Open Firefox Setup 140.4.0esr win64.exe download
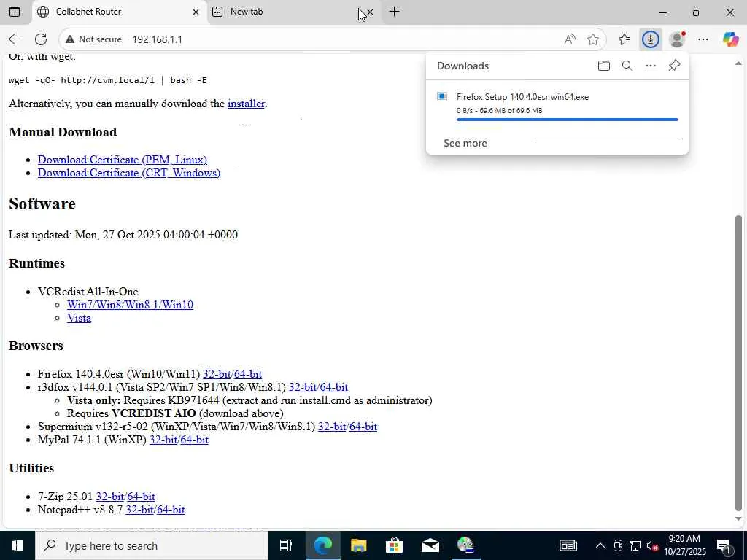 (522, 97)
